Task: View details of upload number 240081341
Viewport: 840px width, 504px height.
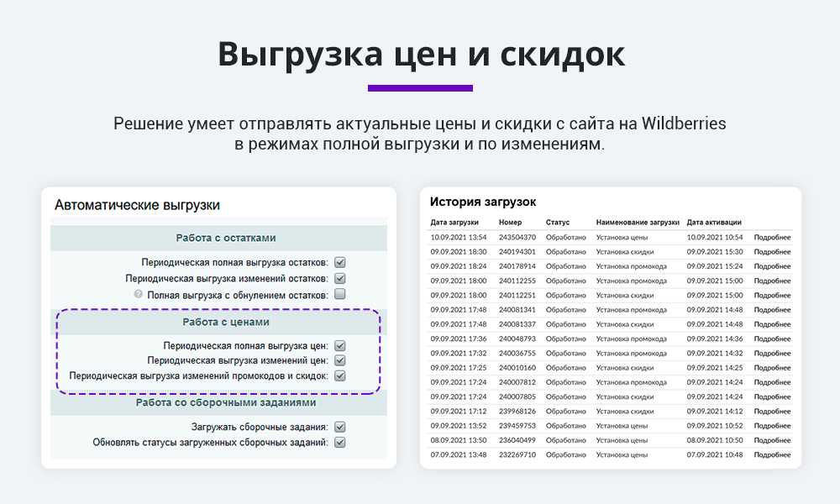Action: point(772,310)
